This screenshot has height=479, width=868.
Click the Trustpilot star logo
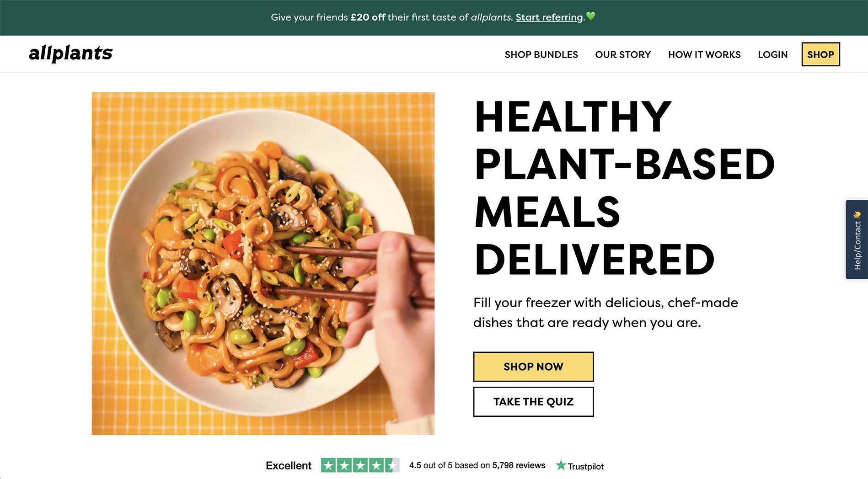tap(561, 465)
